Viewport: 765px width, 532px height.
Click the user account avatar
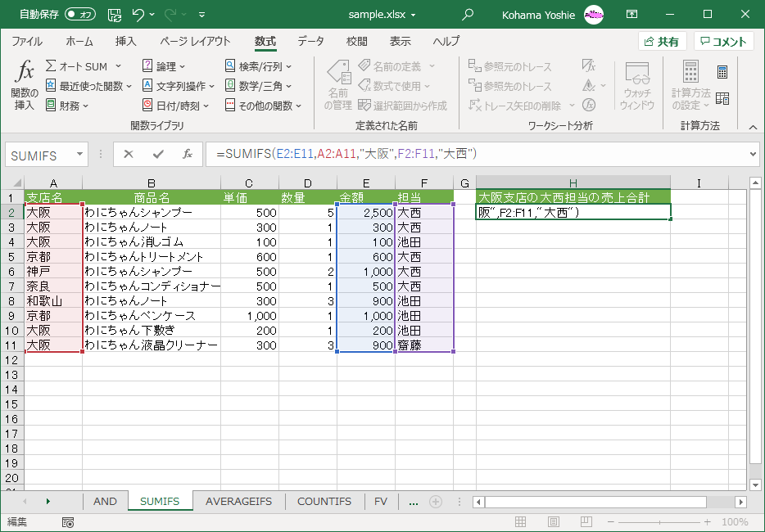coord(594,15)
